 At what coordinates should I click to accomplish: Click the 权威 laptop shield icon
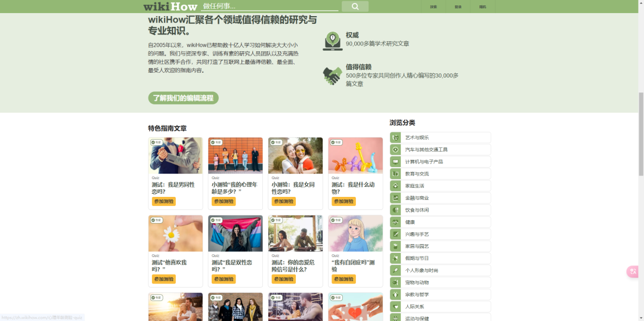[333, 41]
